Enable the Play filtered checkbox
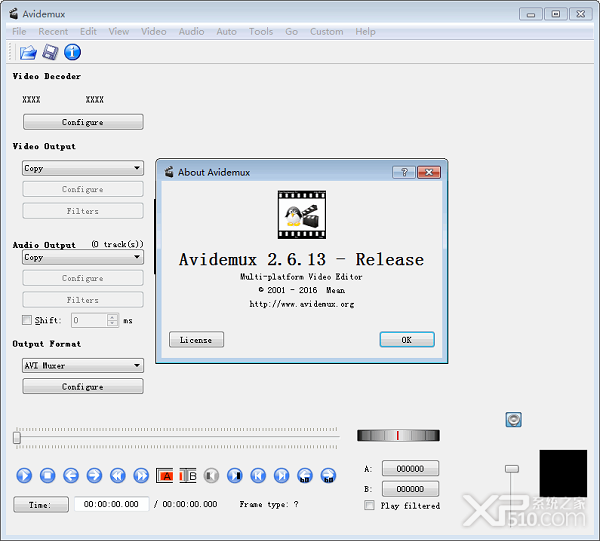This screenshot has width=600, height=541. [x=369, y=505]
